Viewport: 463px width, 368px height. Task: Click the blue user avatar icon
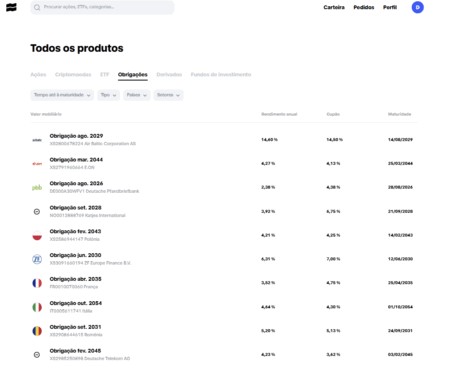[x=418, y=7]
